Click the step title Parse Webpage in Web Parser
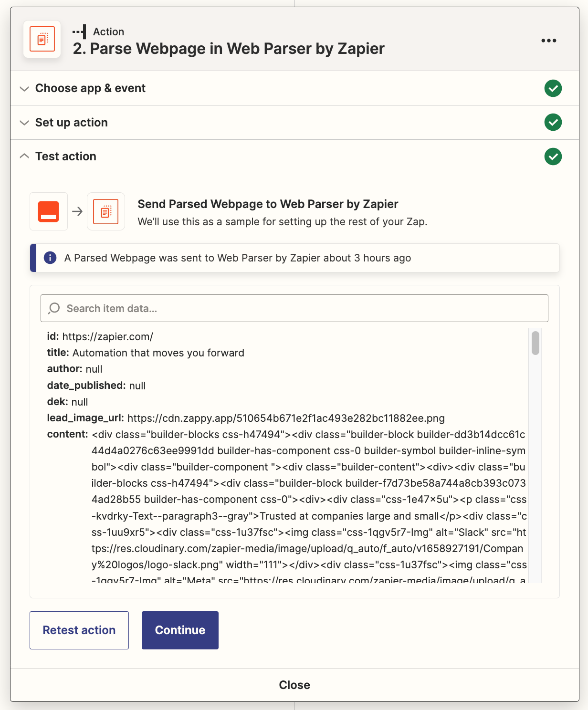 [229, 48]
